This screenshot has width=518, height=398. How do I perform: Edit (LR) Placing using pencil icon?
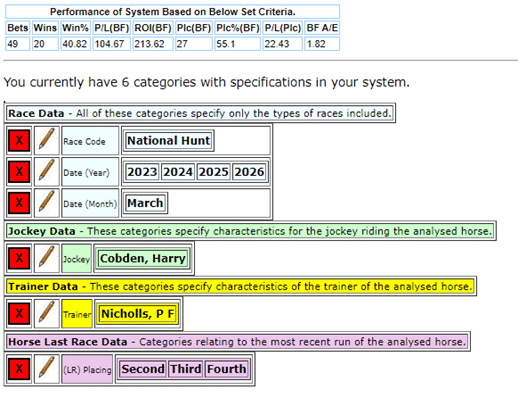click(x=47, y=369)
